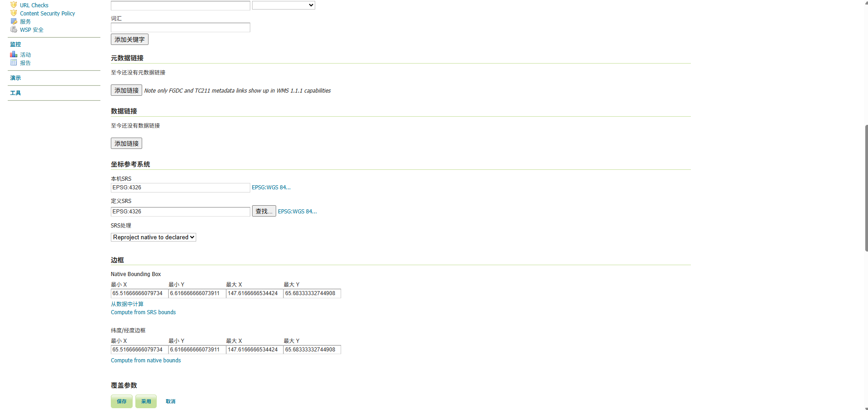
Task: Click the Compute from SRS bounds link
Action: [x=143, y=312]
